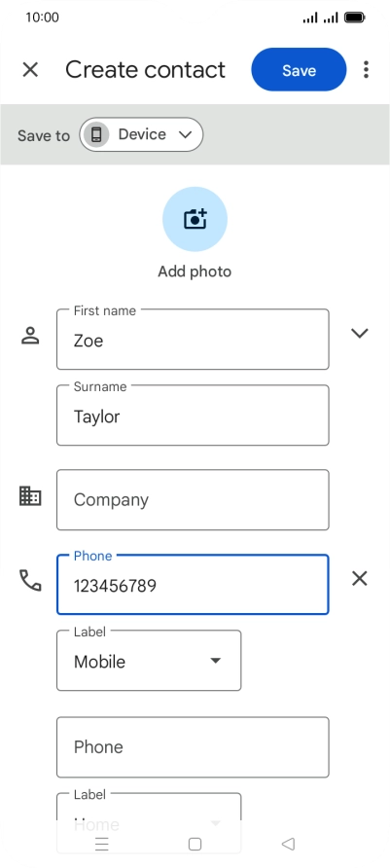This screenshot has height=868, width=390.
Task: Expand additional name fields chevron
Action: [x=360, y=333]
